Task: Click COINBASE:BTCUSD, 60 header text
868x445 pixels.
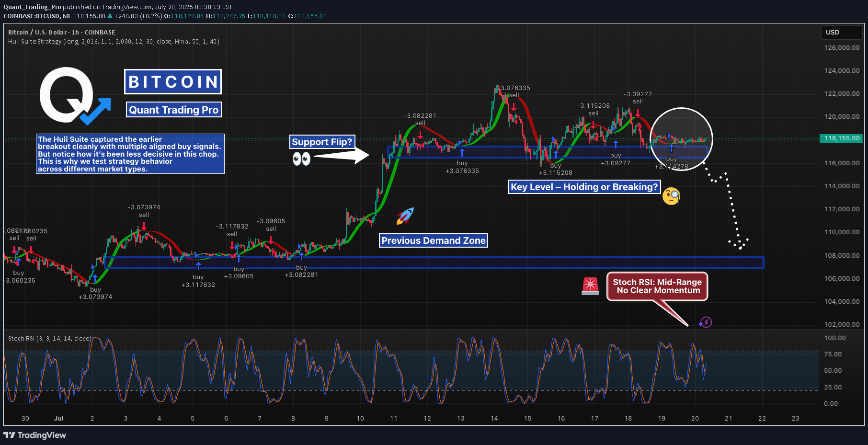Action: point(36,16)
